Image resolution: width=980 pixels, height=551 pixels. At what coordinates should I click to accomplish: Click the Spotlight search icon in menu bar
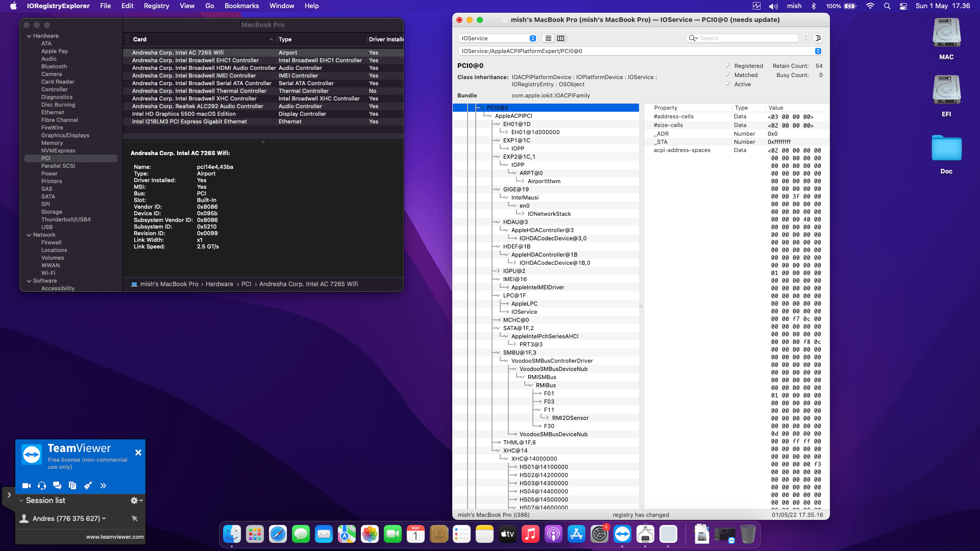click(887, 6)
